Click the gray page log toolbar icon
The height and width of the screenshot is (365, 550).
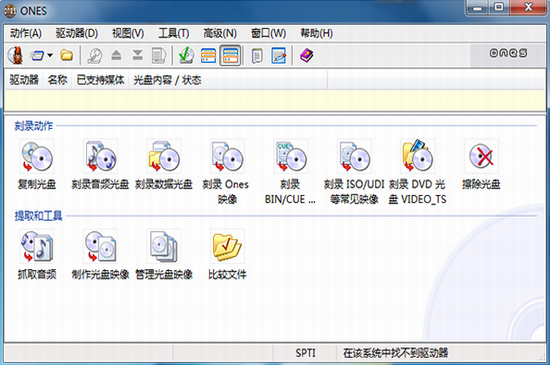point(257,55)
